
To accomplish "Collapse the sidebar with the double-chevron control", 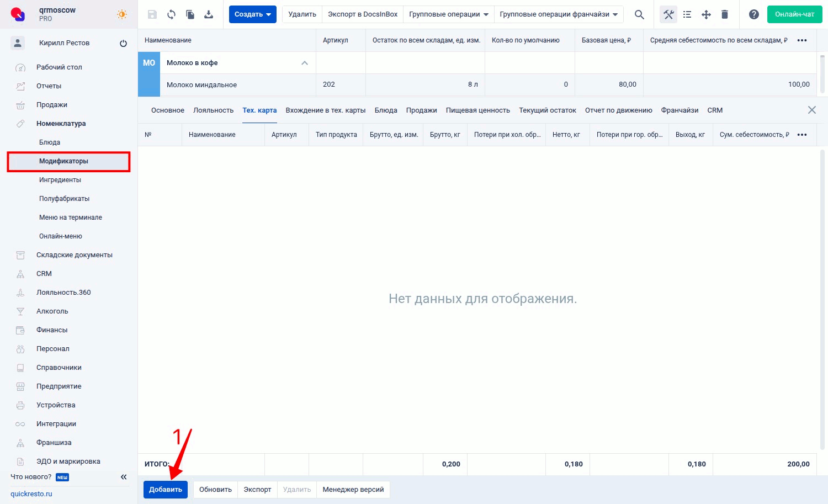I will click(x=124, y=476).
